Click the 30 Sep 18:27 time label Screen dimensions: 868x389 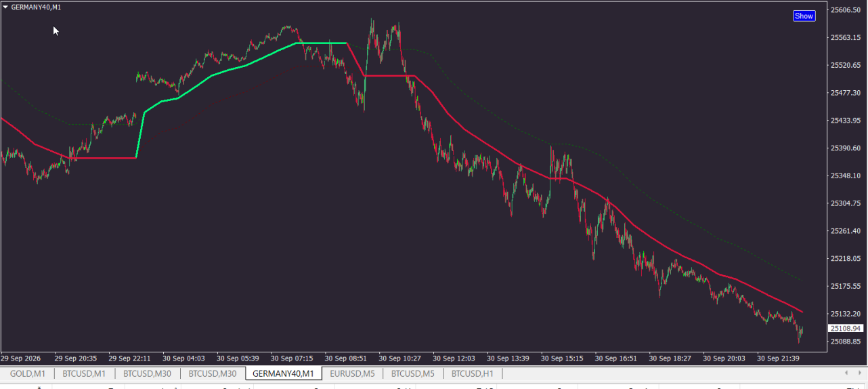(x=670, y=359)
